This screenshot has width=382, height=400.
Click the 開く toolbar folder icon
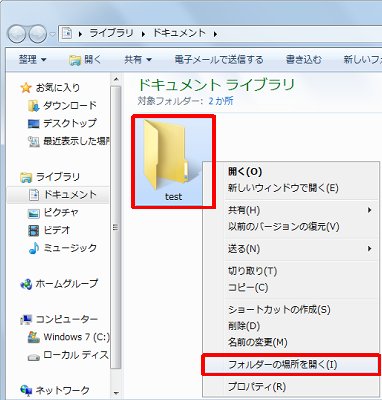(75, 60)
